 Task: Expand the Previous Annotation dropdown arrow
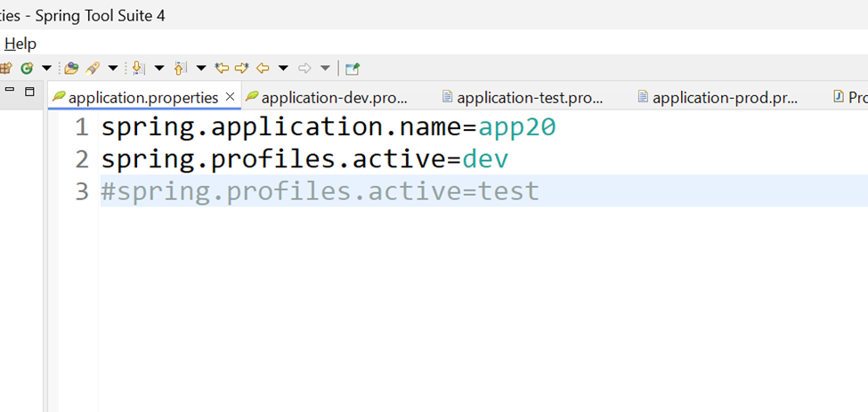pos(201,69)
